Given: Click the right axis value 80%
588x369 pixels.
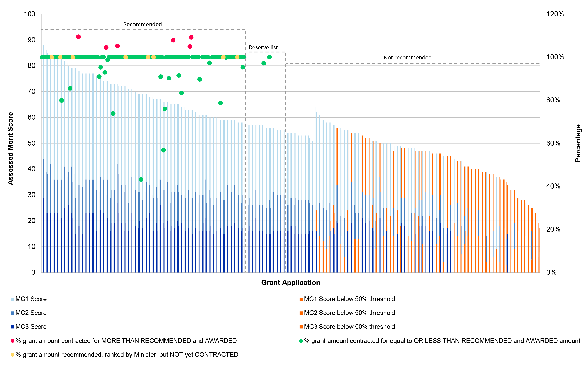Looking at the screenshot, I should point(553,100).
